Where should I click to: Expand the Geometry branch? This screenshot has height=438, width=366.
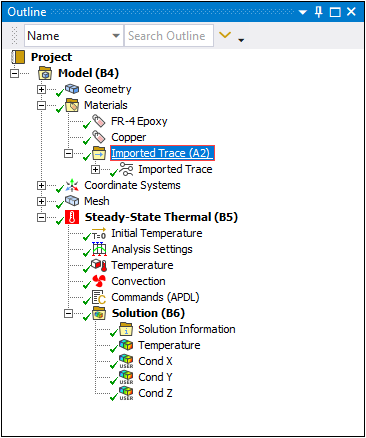pyautogui.click(x=41, y=89)
